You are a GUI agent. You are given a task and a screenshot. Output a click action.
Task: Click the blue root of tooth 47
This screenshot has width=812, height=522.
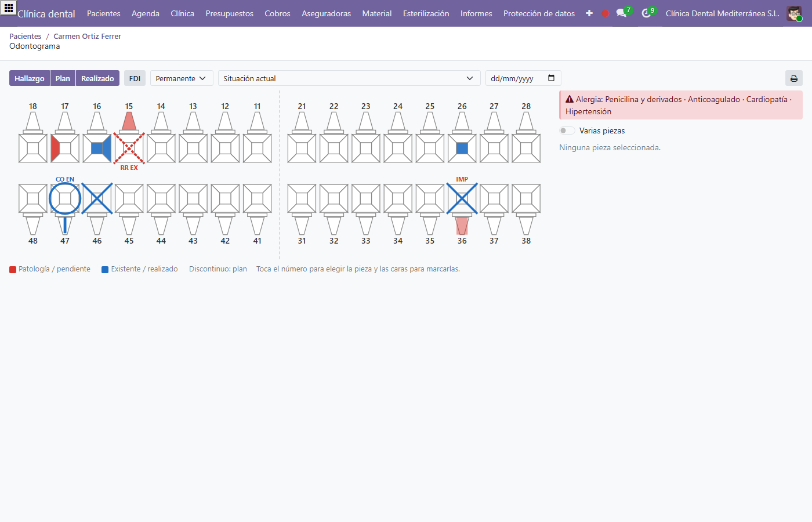pyautogui.click(x=65, y=226)
